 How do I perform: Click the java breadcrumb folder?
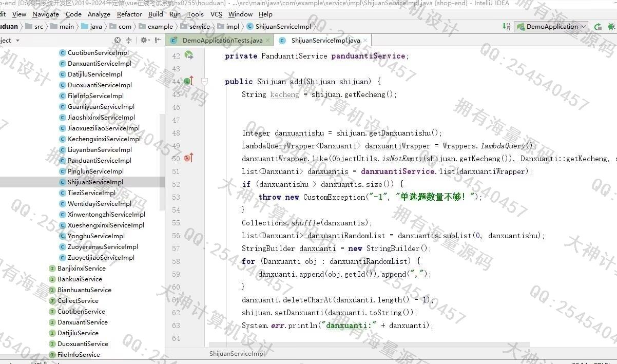[x=91, y=27]
